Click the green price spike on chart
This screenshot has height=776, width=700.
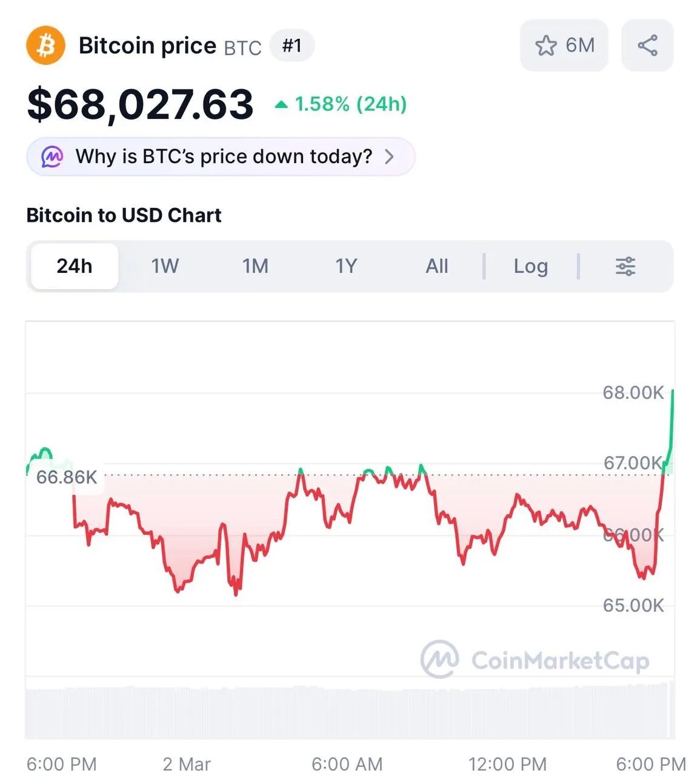pyautogui.click(x=671, y=424)
